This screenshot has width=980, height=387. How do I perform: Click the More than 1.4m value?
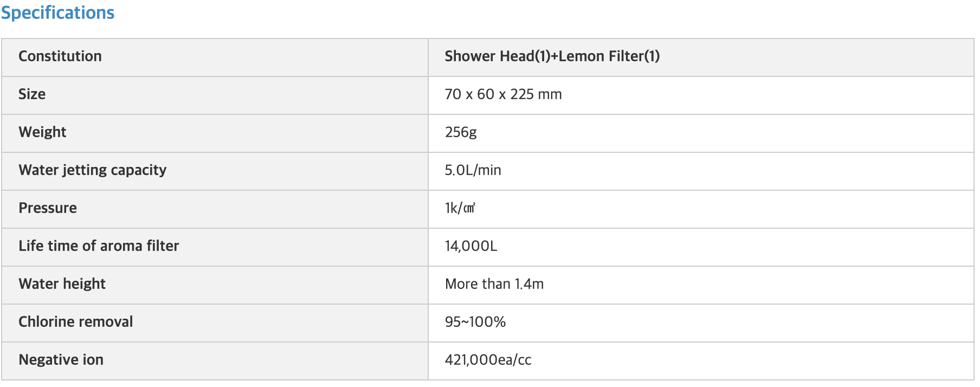click(494, 284)
